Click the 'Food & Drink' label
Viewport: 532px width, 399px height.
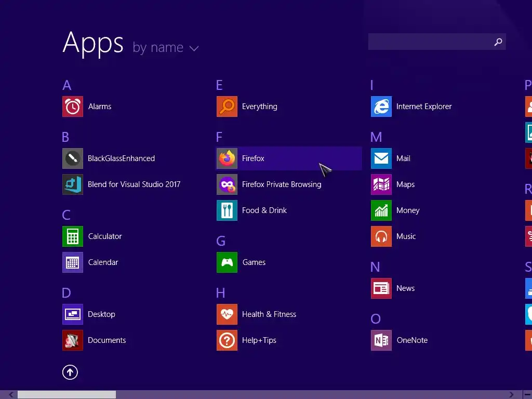264,210
